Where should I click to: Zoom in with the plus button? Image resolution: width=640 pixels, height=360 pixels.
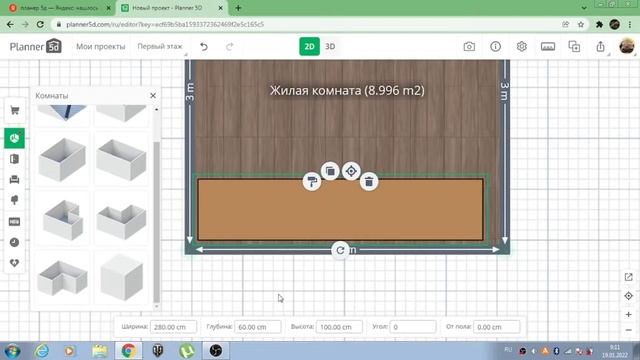point(629,314)
